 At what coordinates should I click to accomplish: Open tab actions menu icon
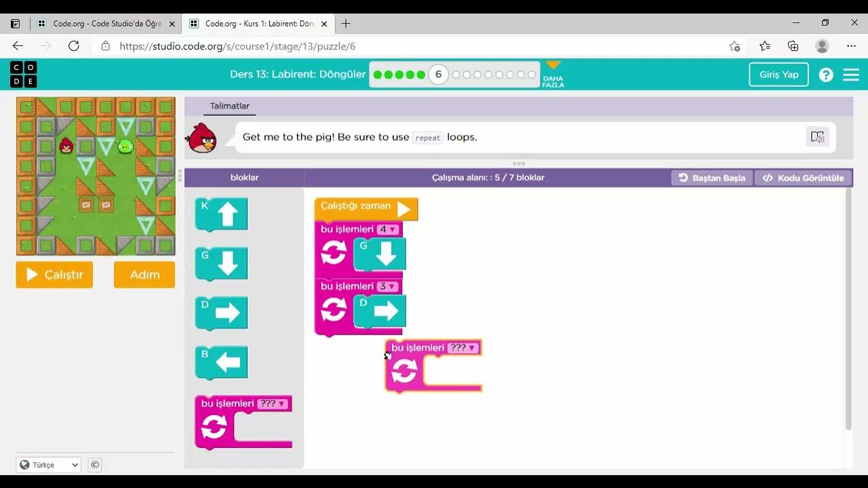16,23
